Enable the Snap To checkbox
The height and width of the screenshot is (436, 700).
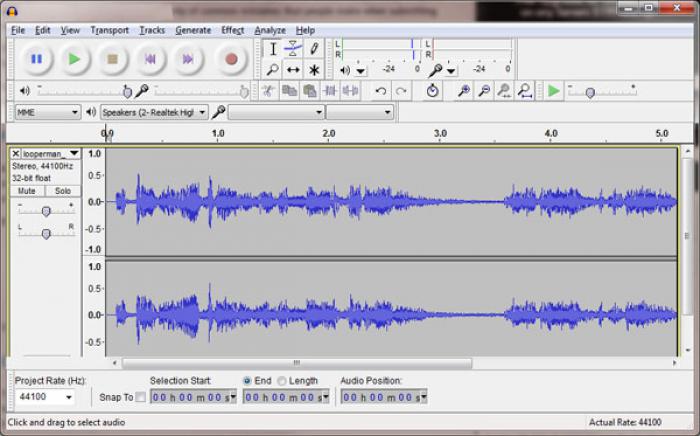click(x=141, y=397)
